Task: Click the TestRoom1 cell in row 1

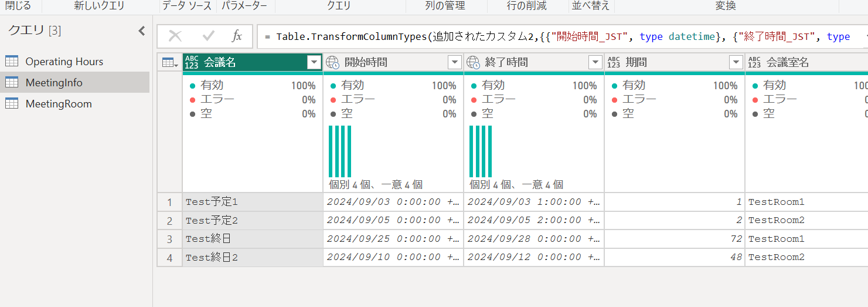Action: (x=806, y=202)
